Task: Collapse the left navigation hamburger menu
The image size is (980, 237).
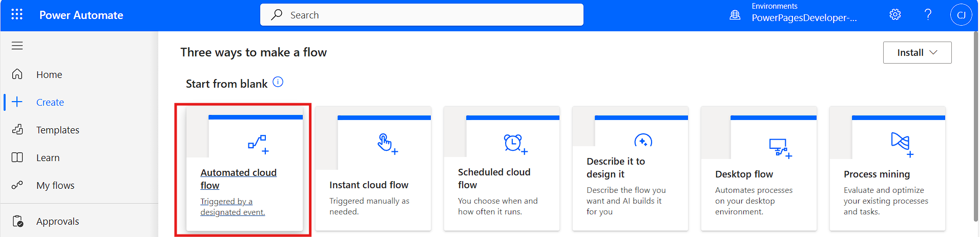Action: tap(17, 46)
